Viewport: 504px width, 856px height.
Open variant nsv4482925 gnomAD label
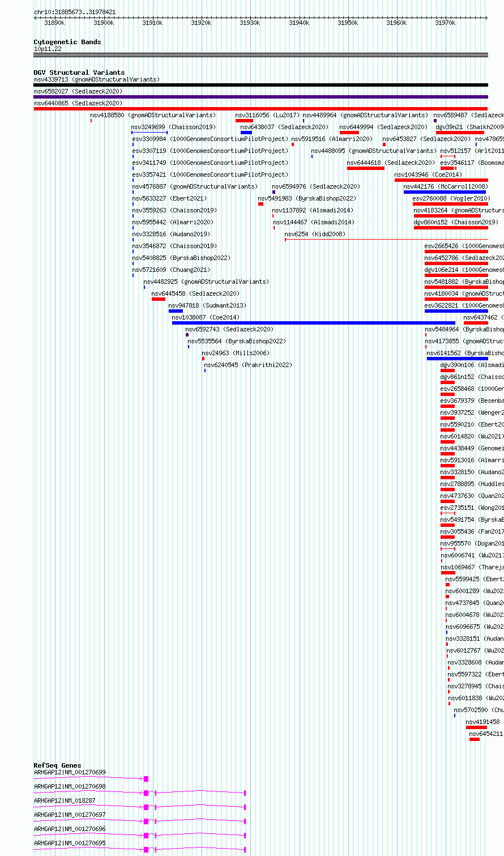pos(206,282)
